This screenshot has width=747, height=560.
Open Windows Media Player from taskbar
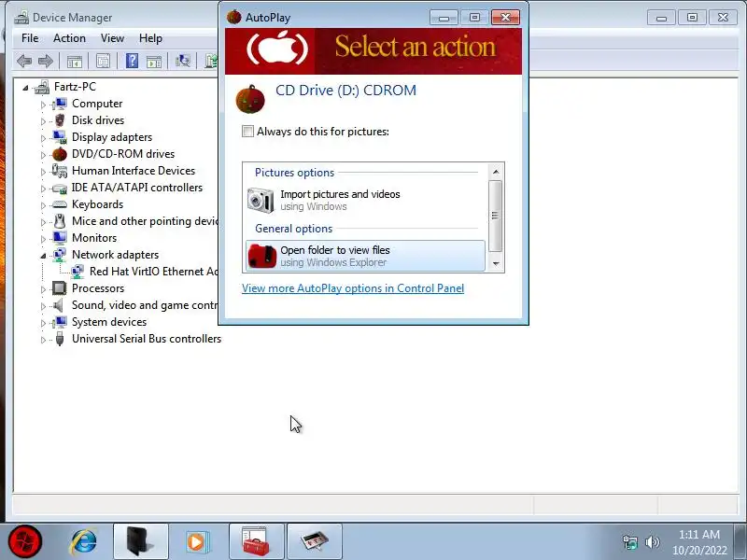[196, 542]
